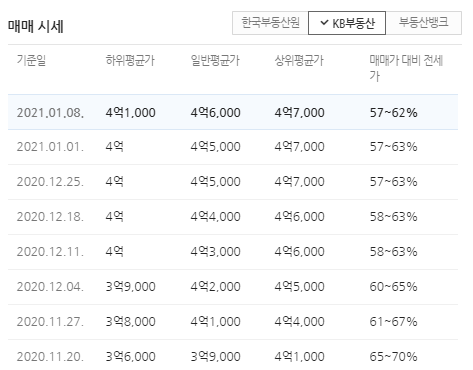Click 4억1,000 in the 2020.11.20. row
473x370 pixels.
(299, 357)
